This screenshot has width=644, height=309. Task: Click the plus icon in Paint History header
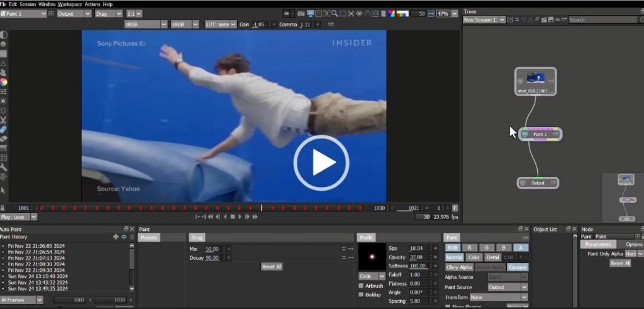tap(116, 237)
